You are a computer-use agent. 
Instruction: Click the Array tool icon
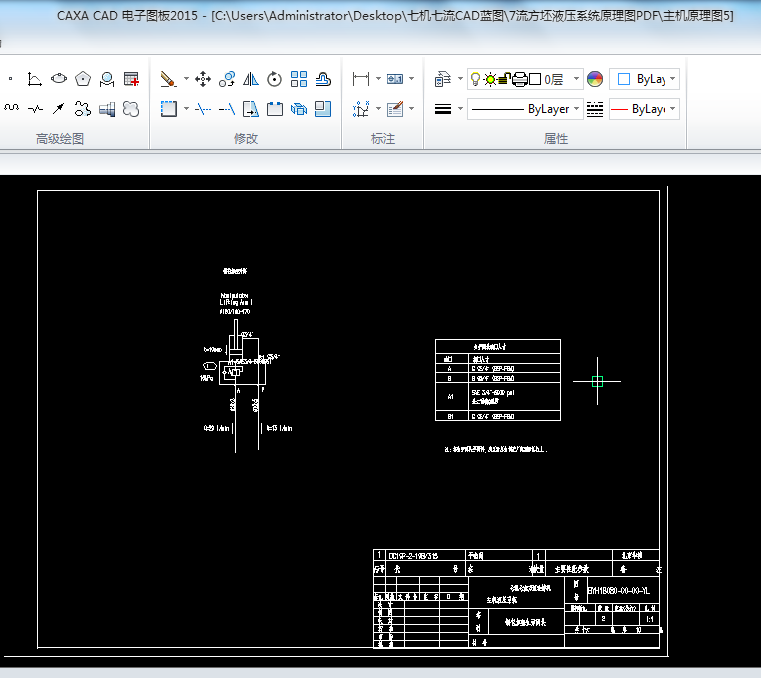click(299, 79)
